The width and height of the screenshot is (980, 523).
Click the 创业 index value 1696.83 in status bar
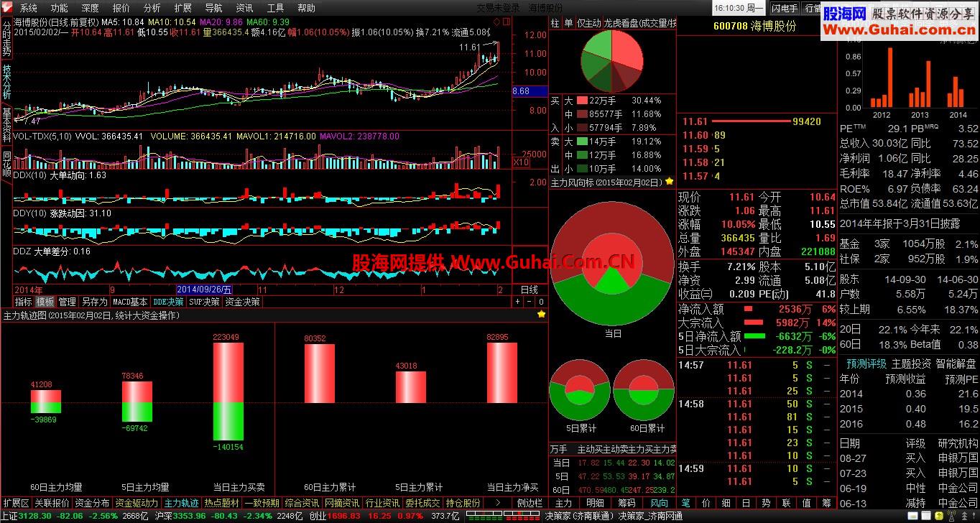[345, 516]
